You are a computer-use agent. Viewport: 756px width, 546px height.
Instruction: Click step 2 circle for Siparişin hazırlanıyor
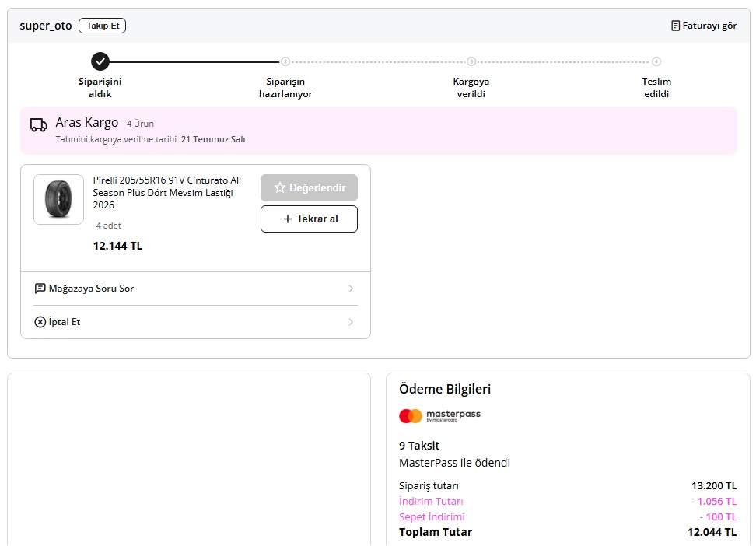coord(285,61)
